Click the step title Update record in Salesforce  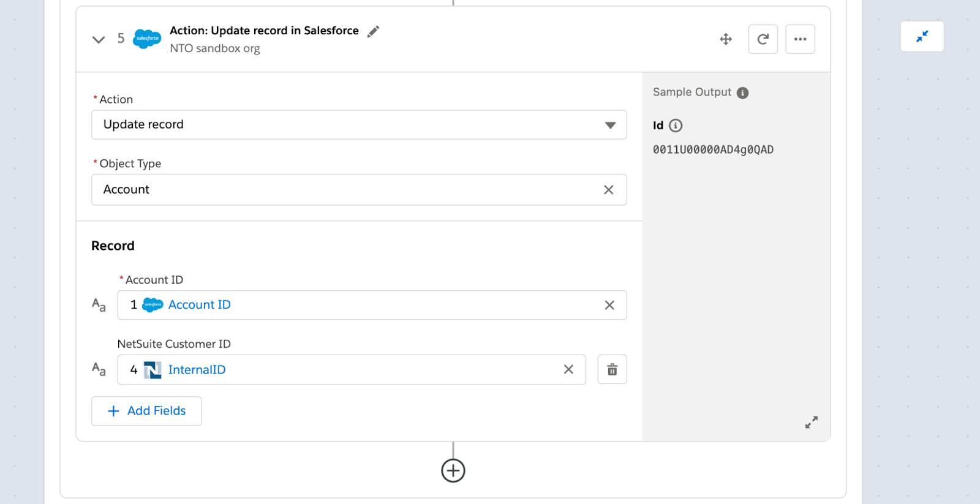[x=264, y=31]
